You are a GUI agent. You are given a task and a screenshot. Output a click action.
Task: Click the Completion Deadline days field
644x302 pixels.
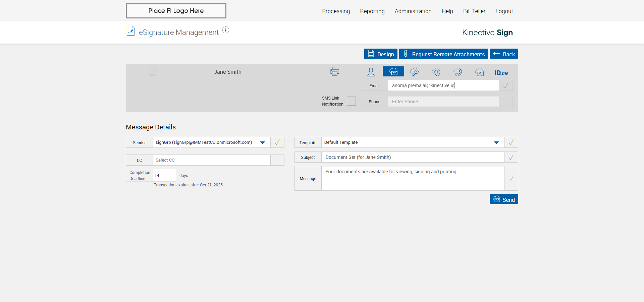[164, 176]
